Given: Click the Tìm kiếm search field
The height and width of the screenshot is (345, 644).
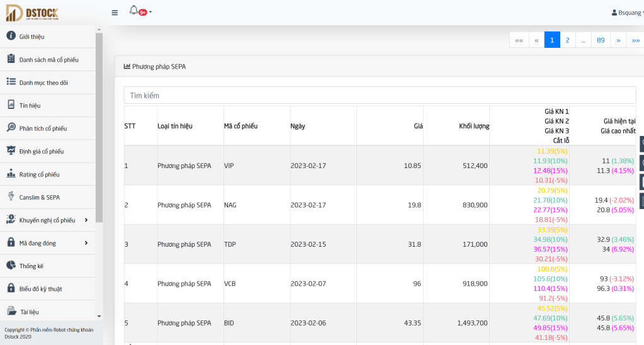Looking at the screenshot, I should (x=380, y=96).
